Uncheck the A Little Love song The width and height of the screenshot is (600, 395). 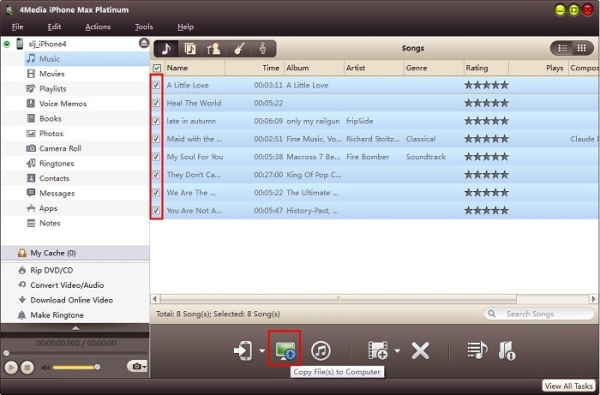156,85
